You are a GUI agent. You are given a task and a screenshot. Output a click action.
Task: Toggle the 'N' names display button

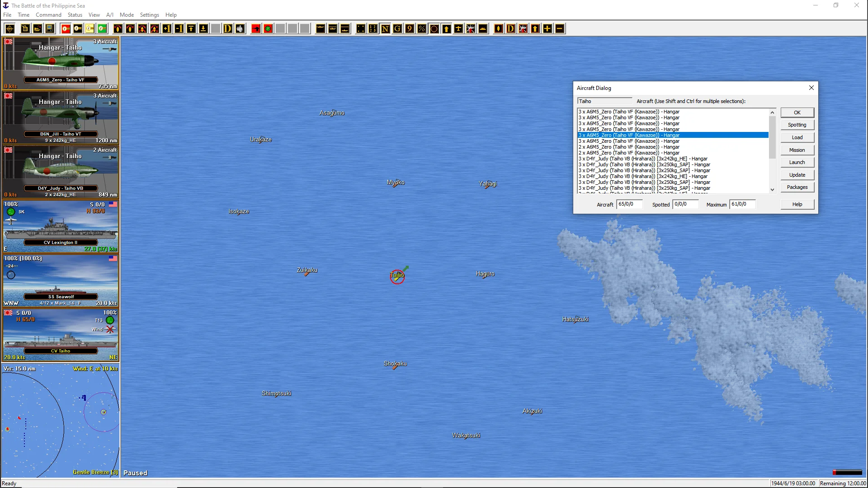(385, 29)
